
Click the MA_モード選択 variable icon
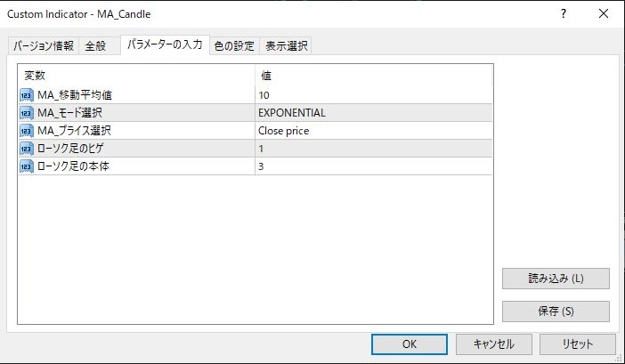pos(27,113)
